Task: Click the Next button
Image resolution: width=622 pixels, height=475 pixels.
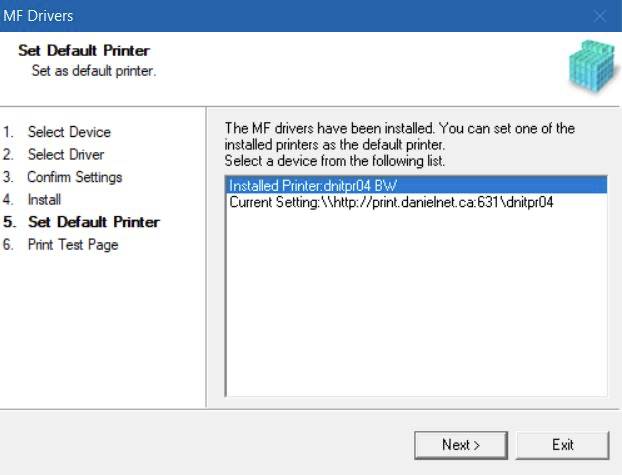Action: [x=460, y=445]
